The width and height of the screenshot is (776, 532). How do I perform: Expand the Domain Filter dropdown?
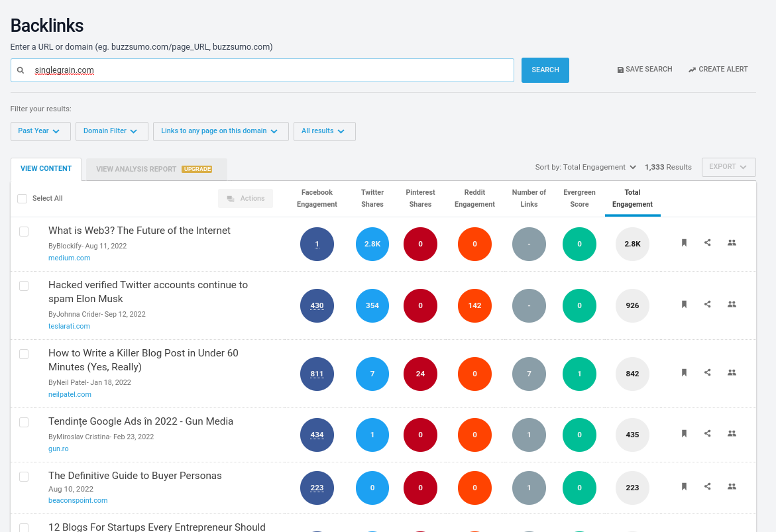[x=110, y=131]
